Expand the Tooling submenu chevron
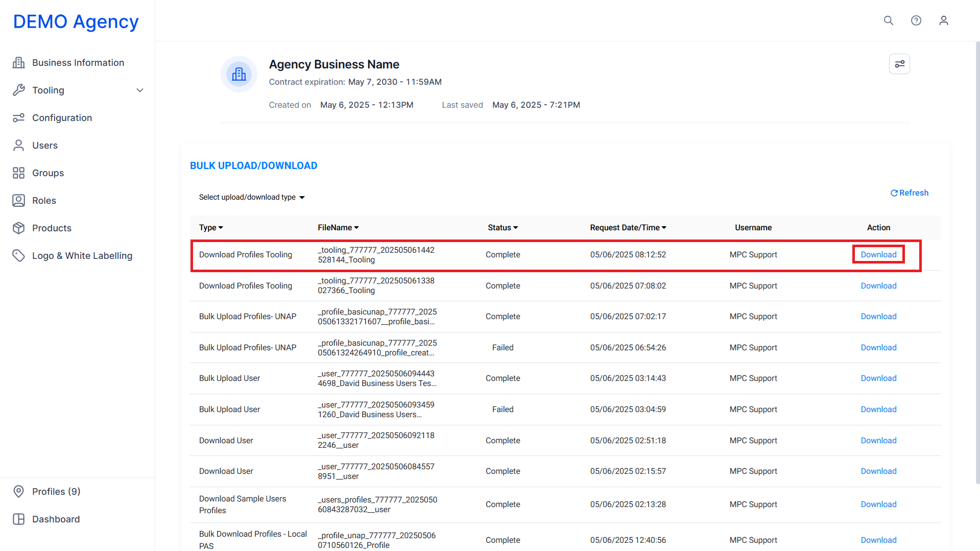Image resolution: width=980 pixels, height=551 pixels. point(140,90)
